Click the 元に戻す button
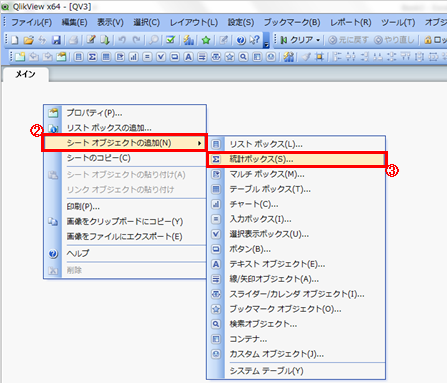 348,40
